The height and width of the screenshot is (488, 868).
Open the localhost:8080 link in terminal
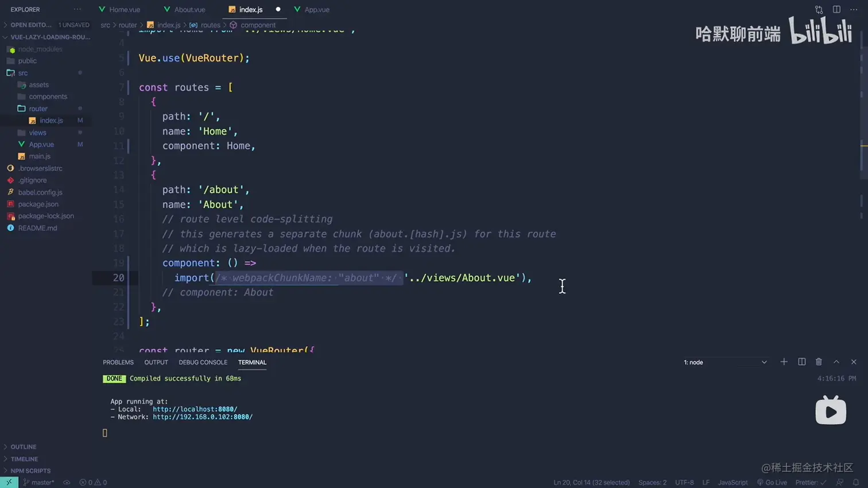(x=195, y=409)
